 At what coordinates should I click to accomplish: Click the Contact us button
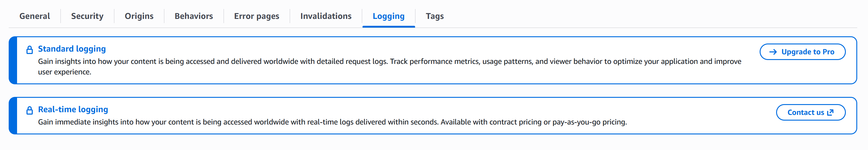point(806,112)
